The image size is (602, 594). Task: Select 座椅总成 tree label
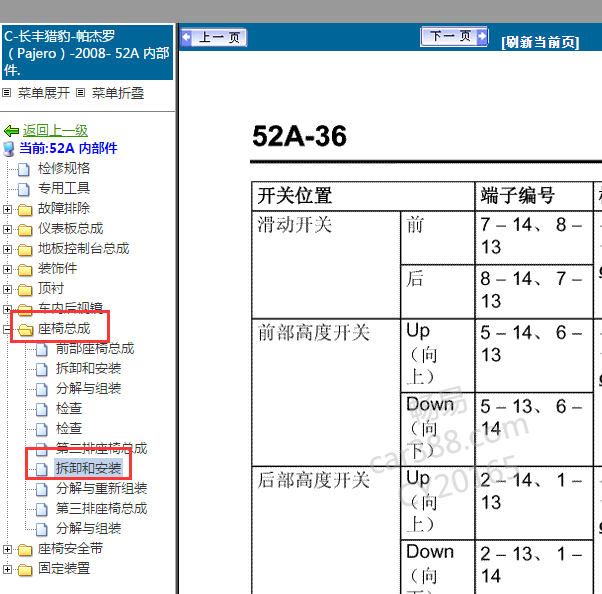point(64,329)
